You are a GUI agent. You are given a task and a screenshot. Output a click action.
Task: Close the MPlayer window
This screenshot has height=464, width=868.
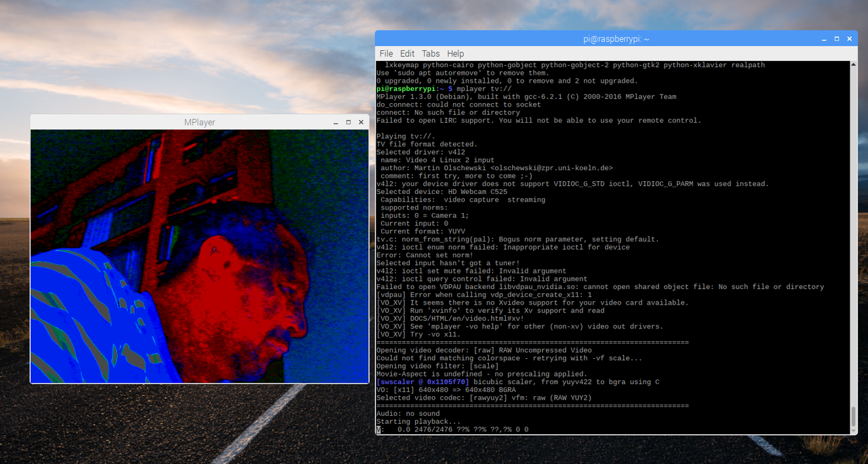[x=361, y=122]
